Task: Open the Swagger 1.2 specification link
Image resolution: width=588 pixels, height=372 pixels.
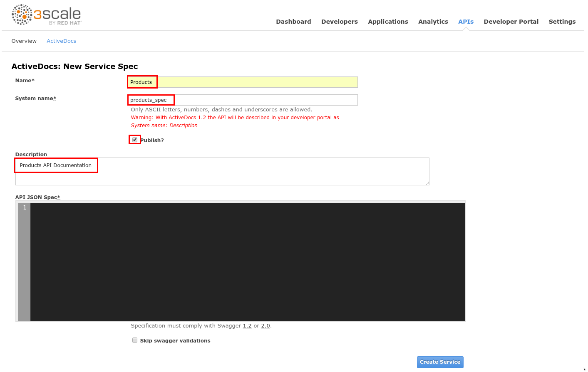Action: point(247,326)
